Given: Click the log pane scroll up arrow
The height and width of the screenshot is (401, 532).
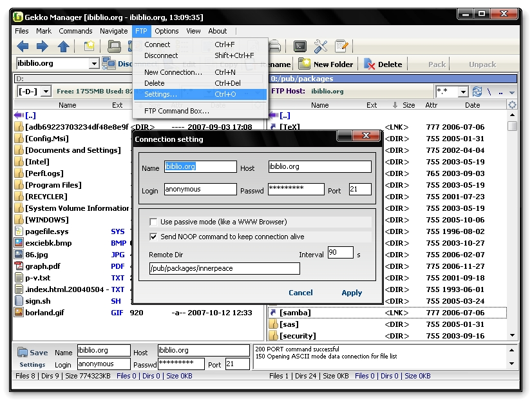Looking at the screenshot, I should [511, 349].
